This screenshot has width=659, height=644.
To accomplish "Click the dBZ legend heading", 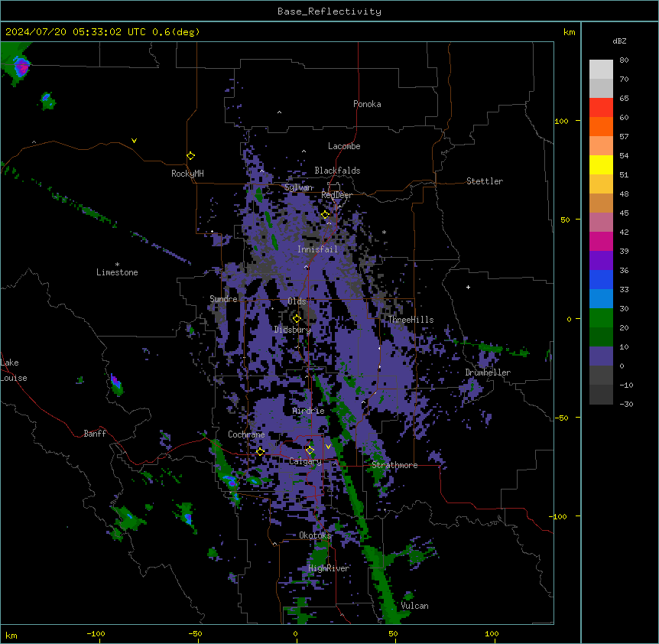I will coord(619,41).
